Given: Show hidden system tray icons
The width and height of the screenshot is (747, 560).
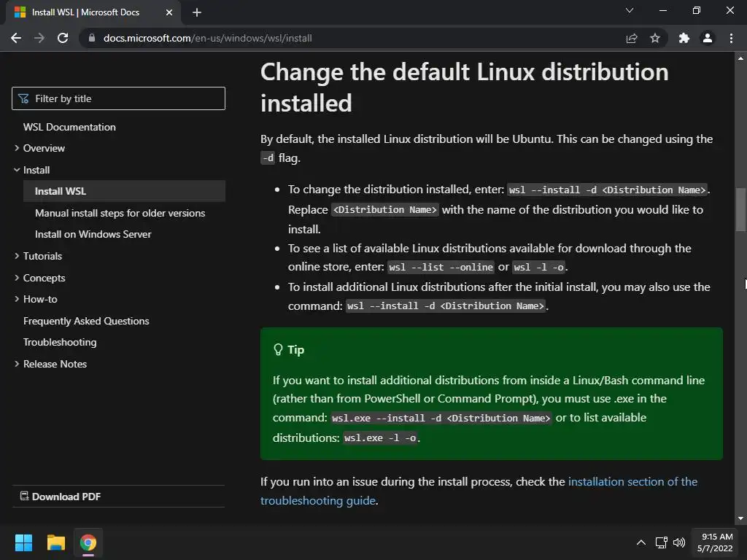Looking at the screenshot, I should click(x=641, y=542).
